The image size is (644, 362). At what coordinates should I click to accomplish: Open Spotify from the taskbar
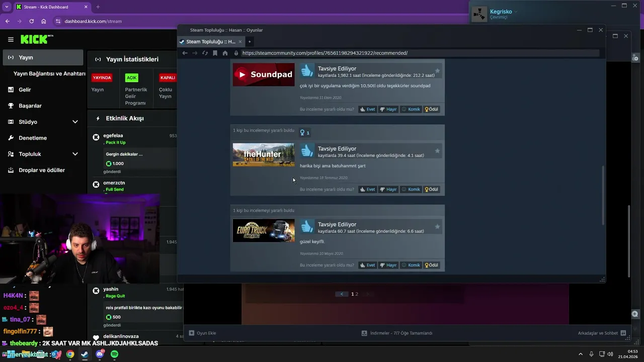pos(114,354)
